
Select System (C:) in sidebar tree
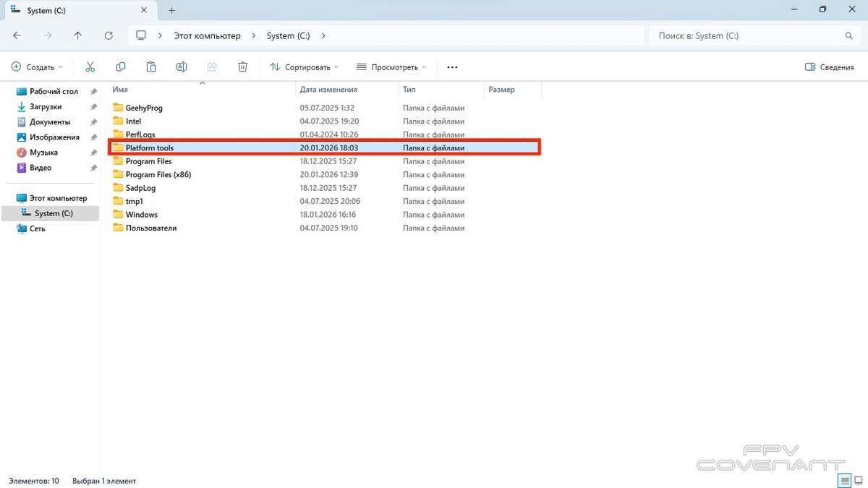coord(50,213)
